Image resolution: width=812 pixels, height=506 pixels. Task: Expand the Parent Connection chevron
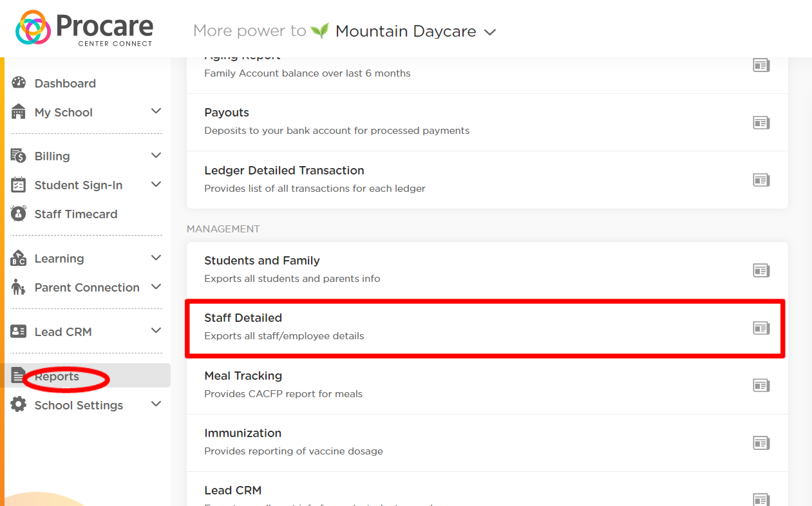pos(156,286)
